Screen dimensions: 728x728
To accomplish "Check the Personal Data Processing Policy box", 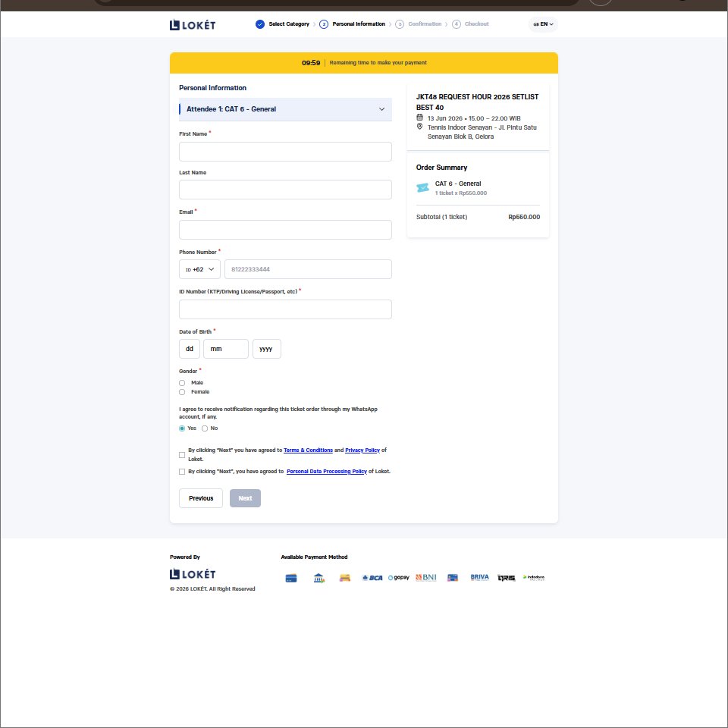I will [182, 472].
